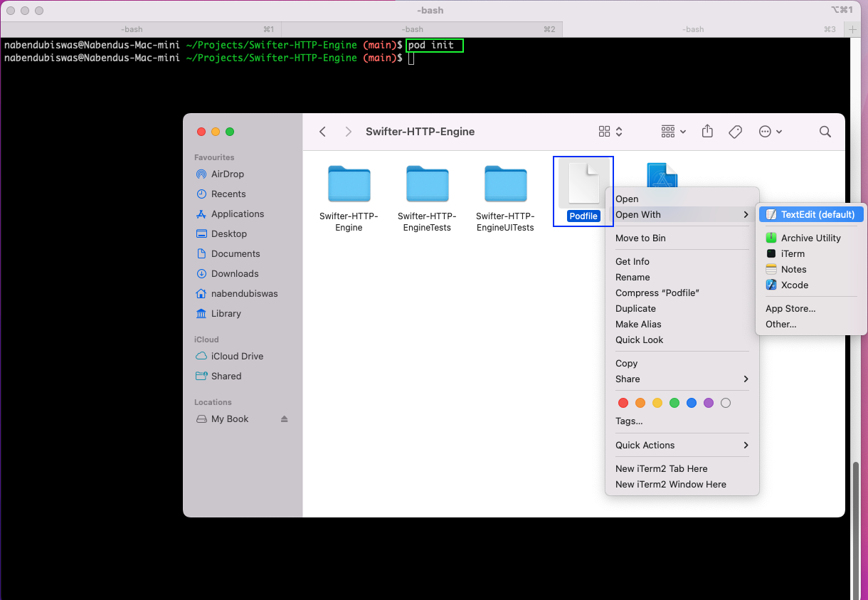
Task: Apply the orange tag color
Action: 640,403
